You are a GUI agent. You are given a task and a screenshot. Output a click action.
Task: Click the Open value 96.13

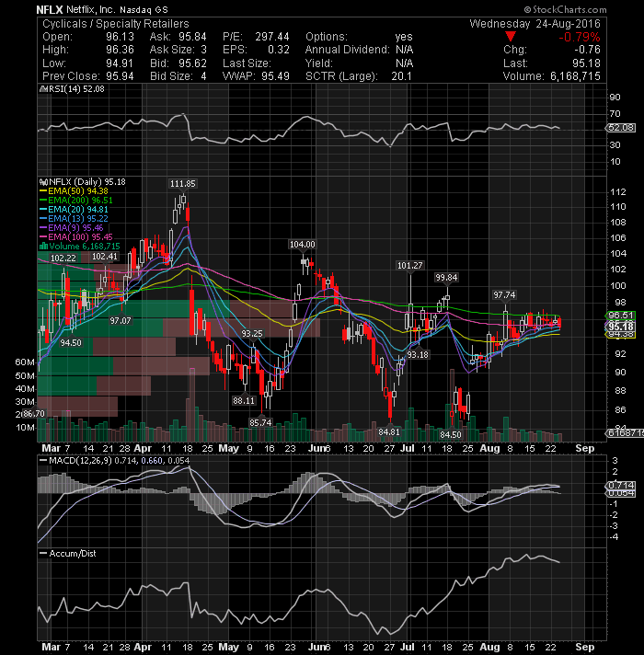(120, 37)
